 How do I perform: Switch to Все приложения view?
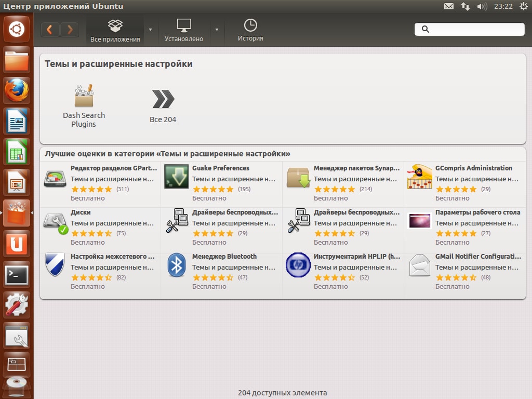[115, 30]
